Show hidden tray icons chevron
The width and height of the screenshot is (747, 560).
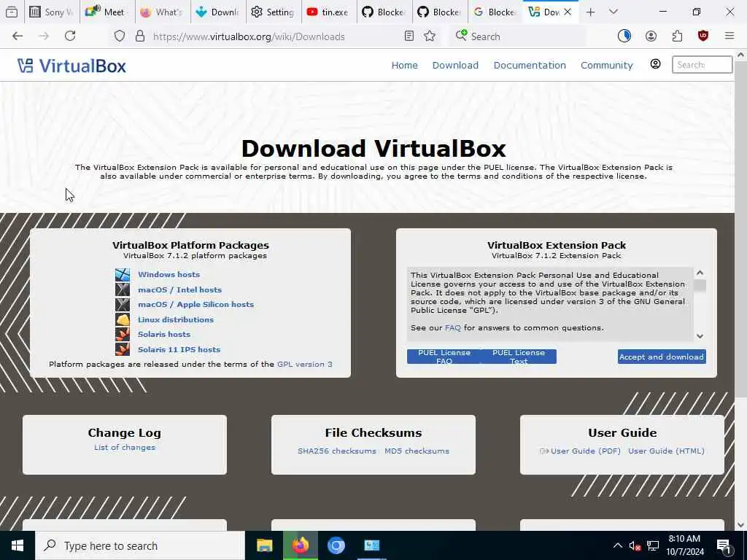pyautogui.click(x=617, y=546)
